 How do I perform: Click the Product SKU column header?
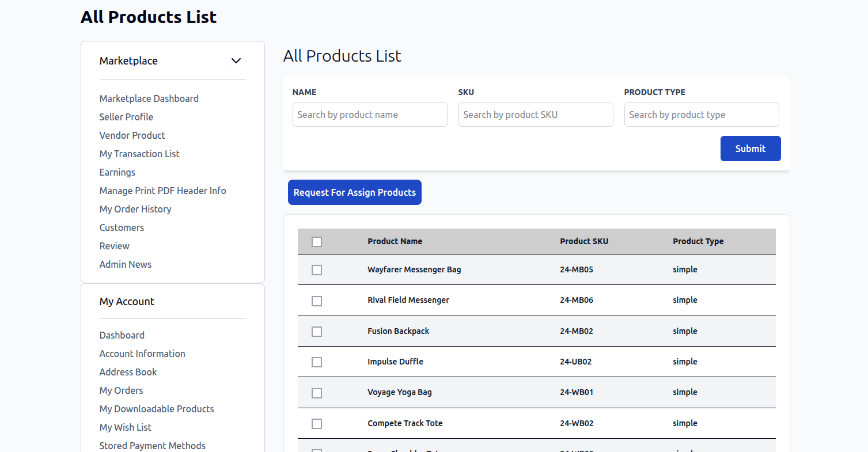tap(584, 241)
